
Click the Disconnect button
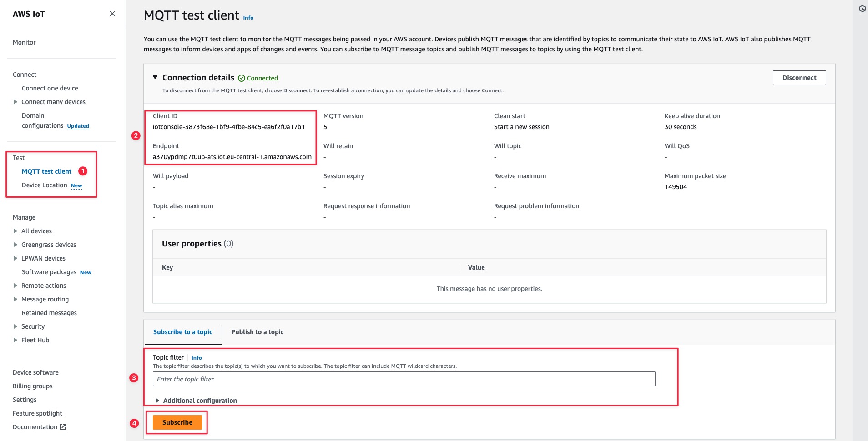(799, 78)
